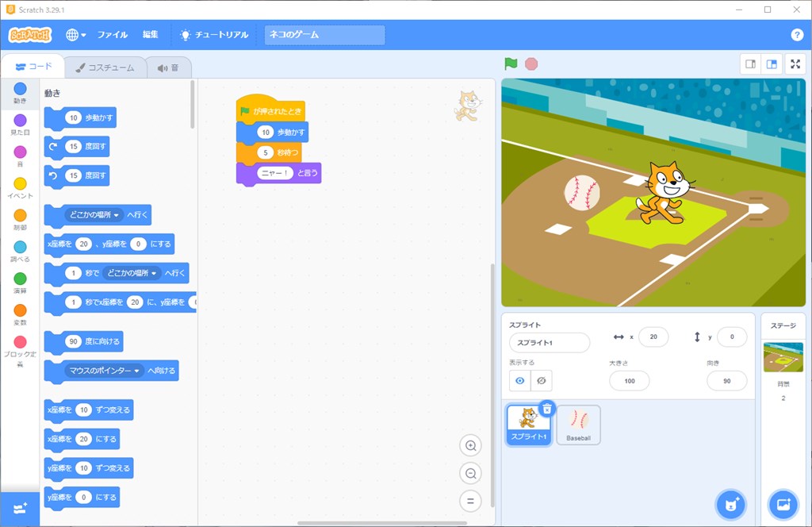The image size is (812, 527).
Task: Zoom in the code workspace
Action: (471, 445)
